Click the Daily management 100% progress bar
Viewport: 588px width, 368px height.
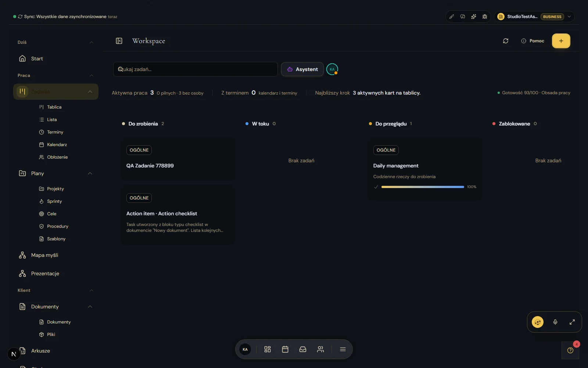tap(423, 187)
